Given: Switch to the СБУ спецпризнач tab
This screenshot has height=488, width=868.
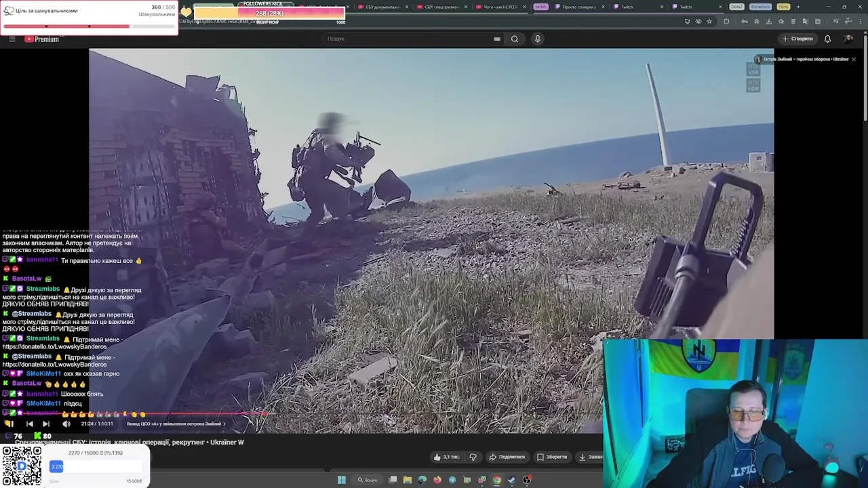Looking at the screenshot, I should (442, 7).
